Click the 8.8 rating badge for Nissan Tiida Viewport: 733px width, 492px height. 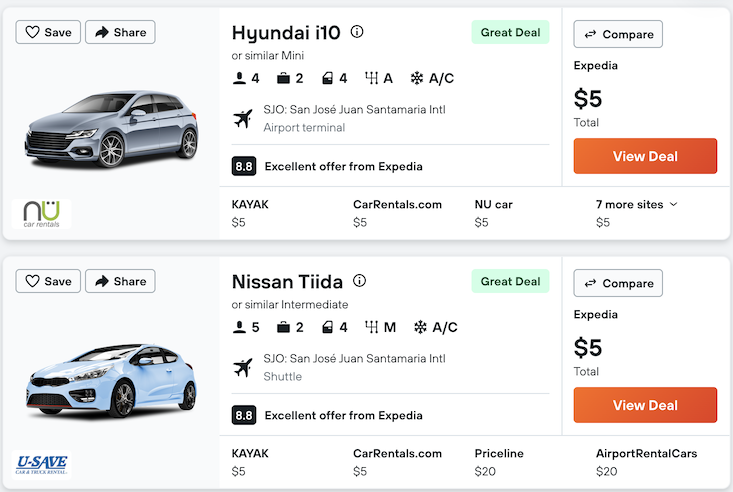pyautogui.click(x=244, y=415)
